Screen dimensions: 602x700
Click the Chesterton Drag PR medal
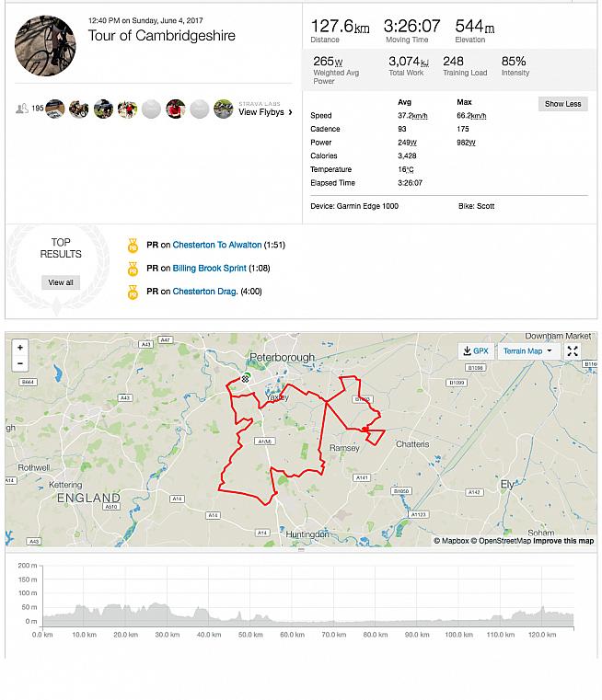[133, 292]
